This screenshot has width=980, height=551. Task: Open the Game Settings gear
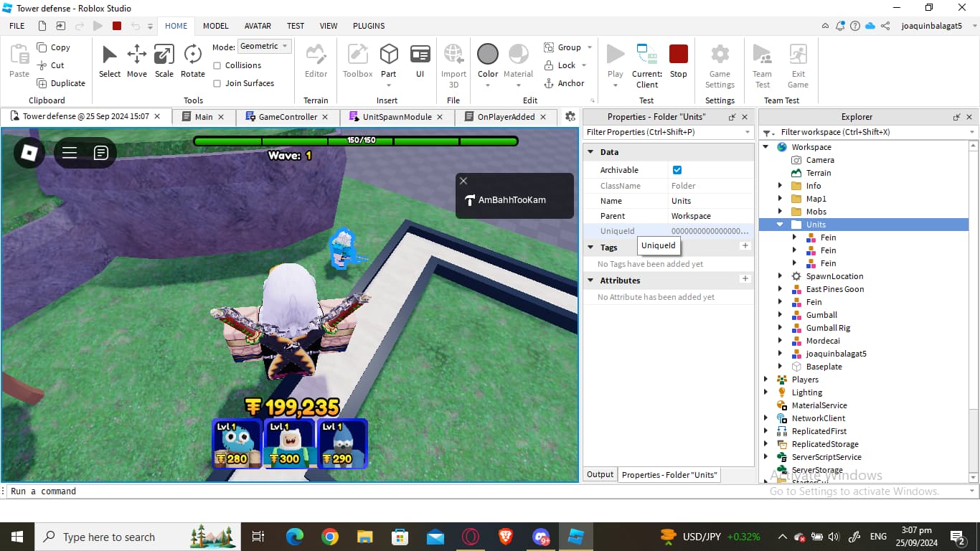point(720,65)
